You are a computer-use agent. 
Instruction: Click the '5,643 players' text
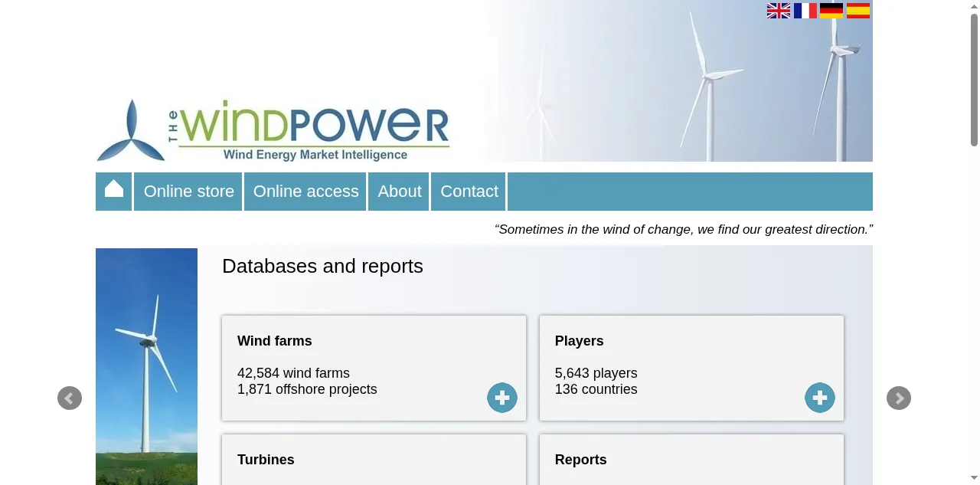pyautogui.click(x=596, y=373)
